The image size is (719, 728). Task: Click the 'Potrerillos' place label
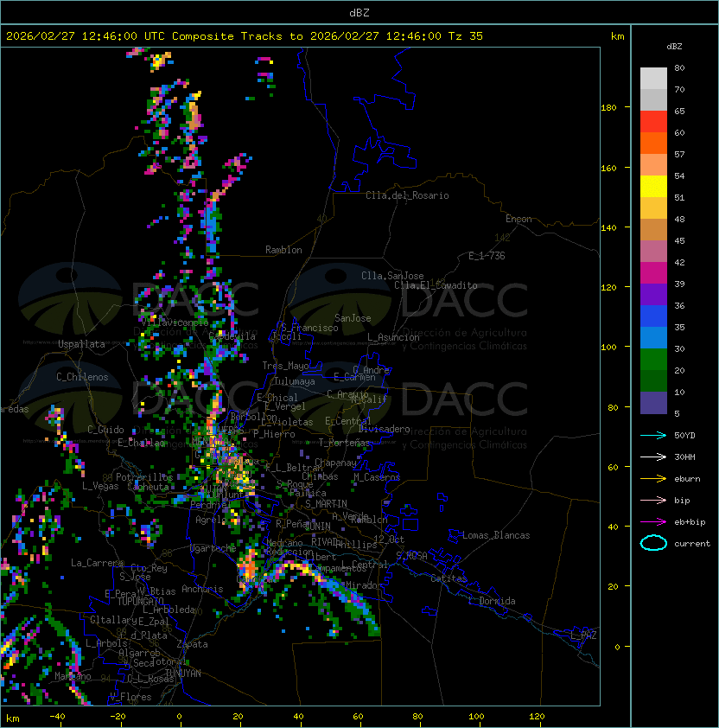pyautogui.click(x=144, y=477)
